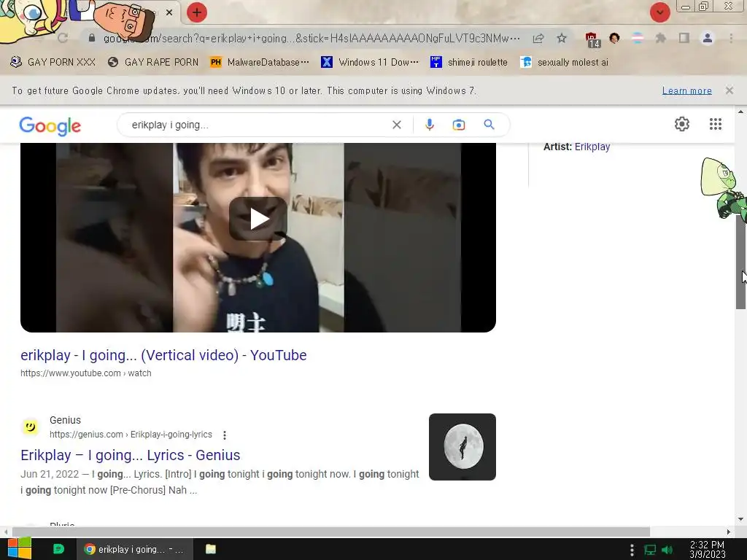Screen dimensions: 747x560
Task: Open the Extensions puzzle piece menu
Action: point(661,38)
